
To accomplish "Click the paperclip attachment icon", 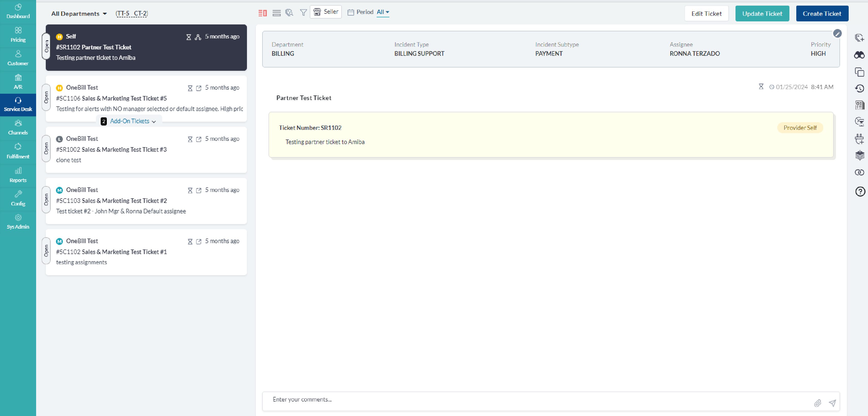I will point(817,403).
